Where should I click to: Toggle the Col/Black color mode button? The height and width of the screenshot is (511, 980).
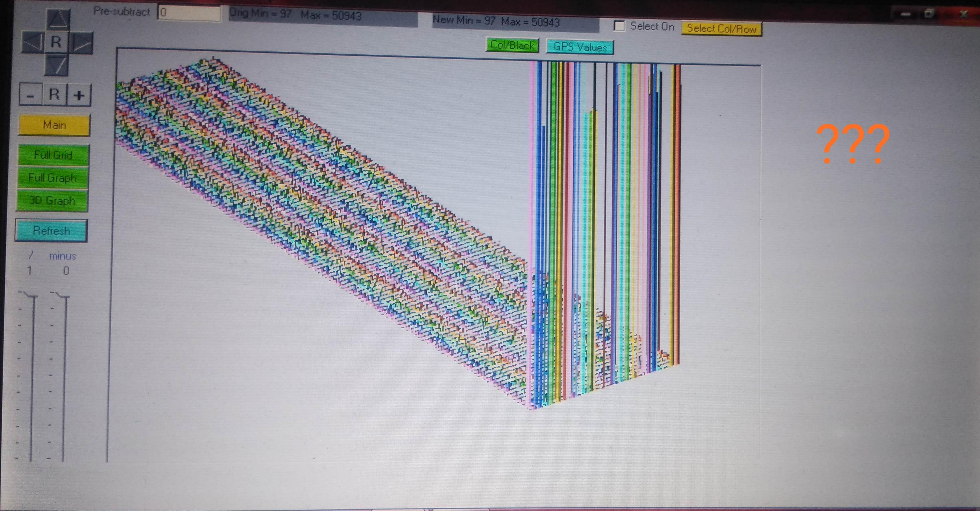coord(512,45)
